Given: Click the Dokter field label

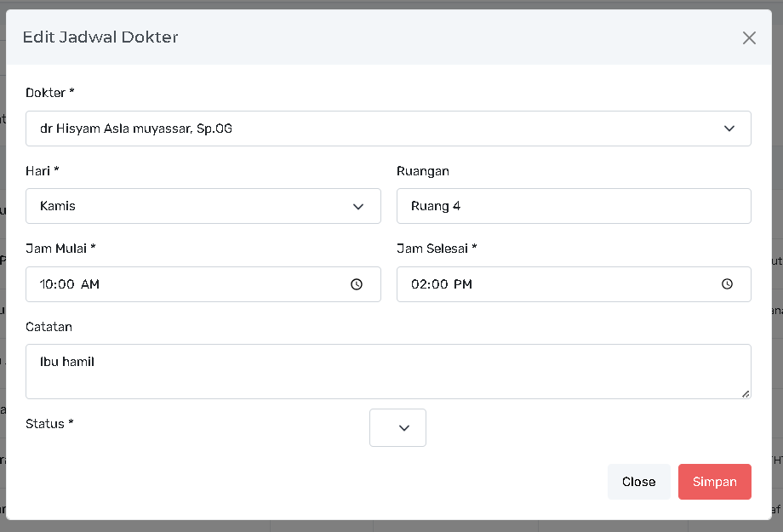Looking at the screenshot, I should click(x=49, y=92).
